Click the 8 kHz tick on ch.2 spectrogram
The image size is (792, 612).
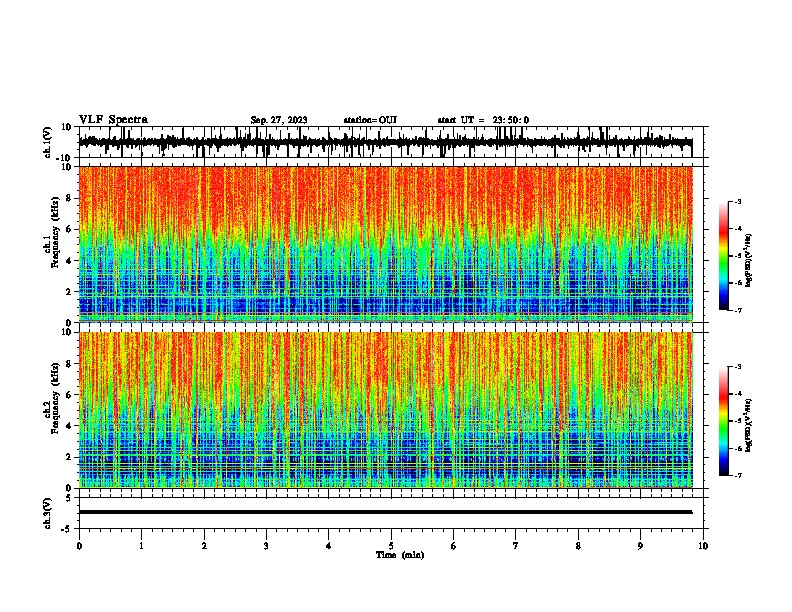(70, 364)
